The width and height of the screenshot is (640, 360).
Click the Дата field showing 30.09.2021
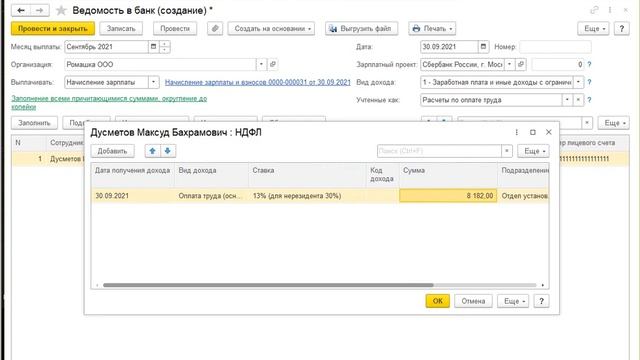click(449, 47)
